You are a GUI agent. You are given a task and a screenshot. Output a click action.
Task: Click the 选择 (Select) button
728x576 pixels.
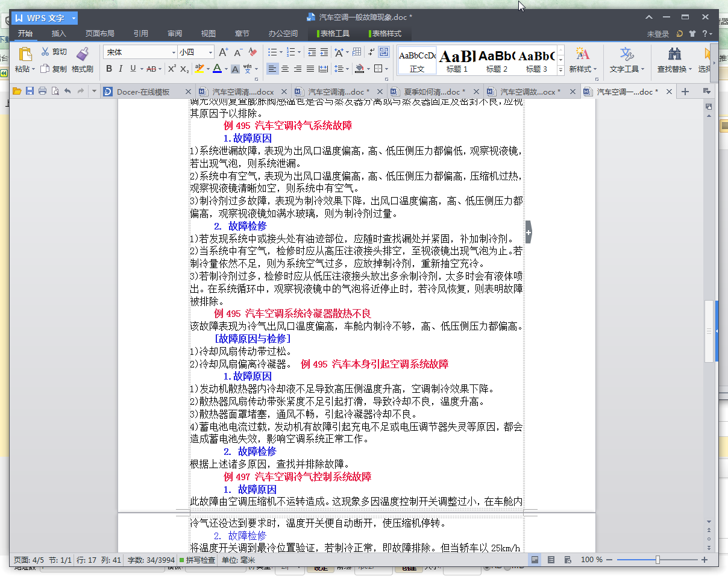[705, 60]
